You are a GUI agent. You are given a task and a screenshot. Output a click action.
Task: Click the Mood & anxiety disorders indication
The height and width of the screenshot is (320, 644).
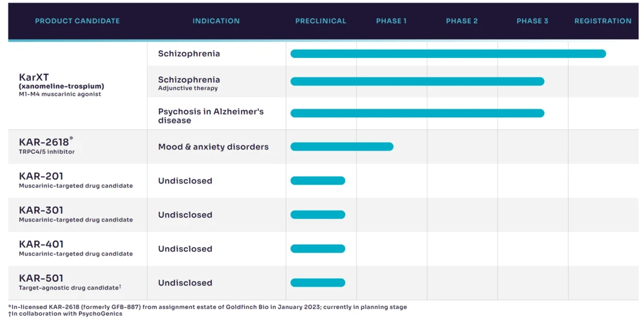tap(213, 147)
